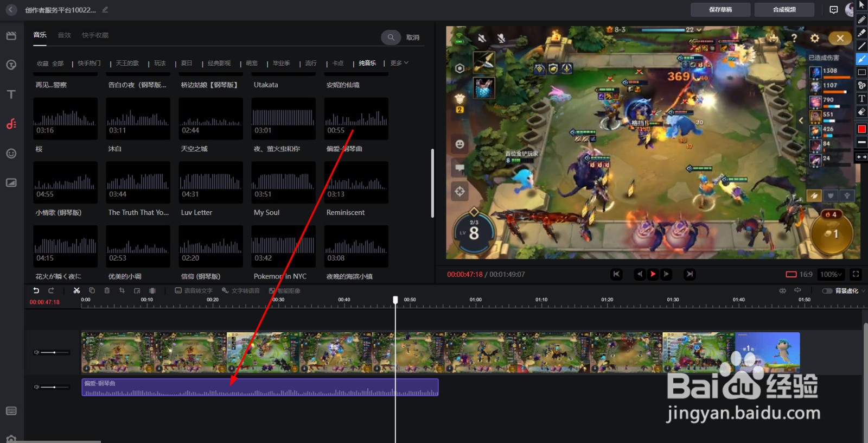Edit the project title with the pencil icon

(x=105, y=10)
